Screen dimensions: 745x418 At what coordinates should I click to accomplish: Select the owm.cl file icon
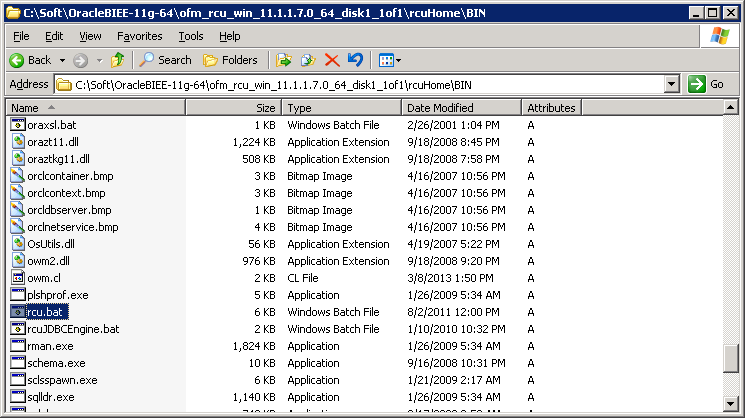pos(18,278)
